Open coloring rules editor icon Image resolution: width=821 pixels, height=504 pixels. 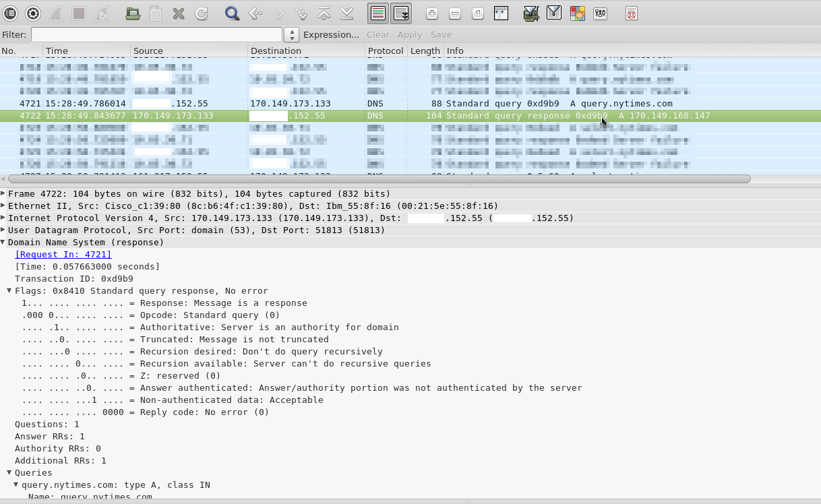577,13
